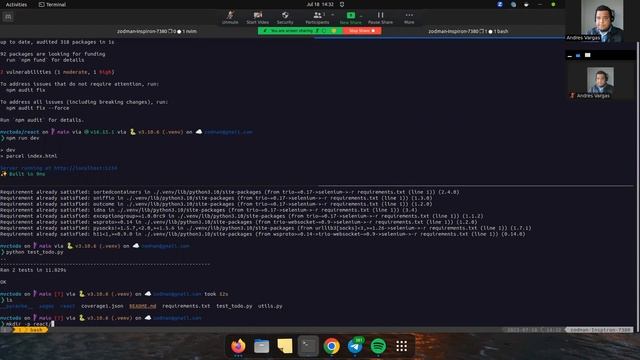The image size is (640, 360).
Task: Click the 'Ran 2 tests' result line
Action: pos(33,270)
